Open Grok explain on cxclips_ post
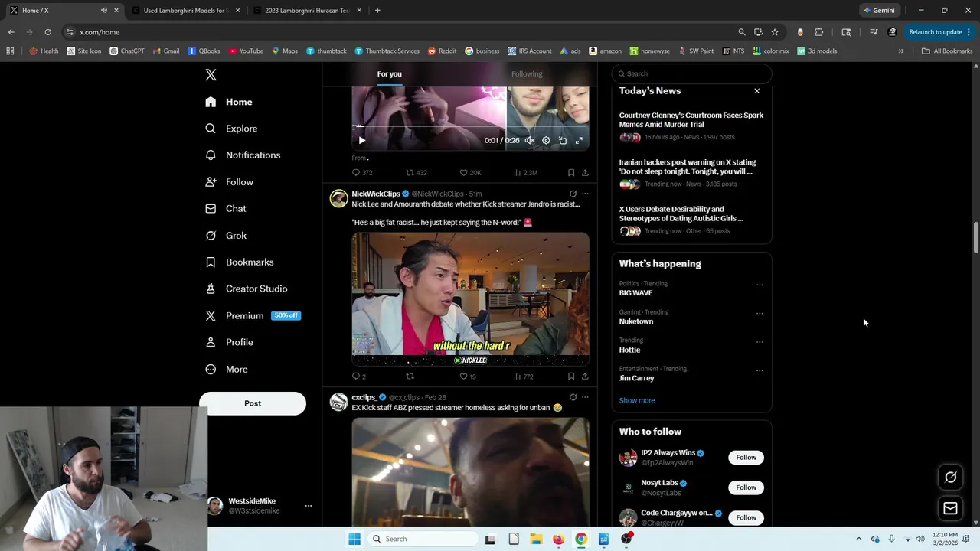 (x=573, y=398)
